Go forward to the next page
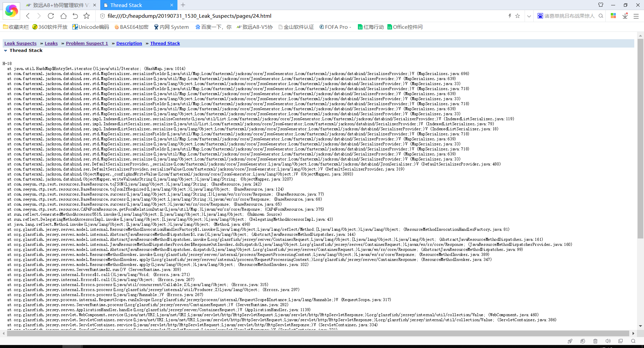644x348 pixels. tap(39, 16)
